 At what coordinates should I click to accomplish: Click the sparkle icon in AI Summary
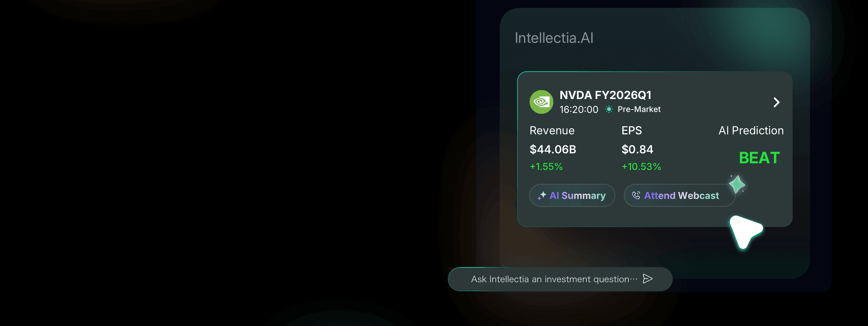point(542,196)
